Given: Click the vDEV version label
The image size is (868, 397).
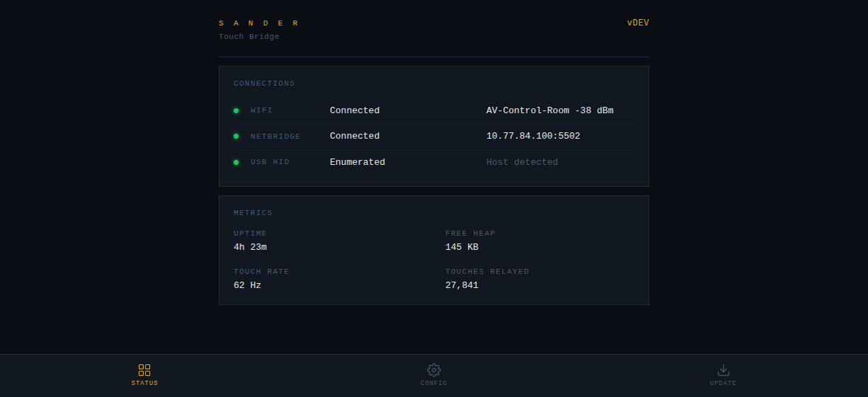Looking at the screenshot, I should pyautogui.click(x=638, y=23).
